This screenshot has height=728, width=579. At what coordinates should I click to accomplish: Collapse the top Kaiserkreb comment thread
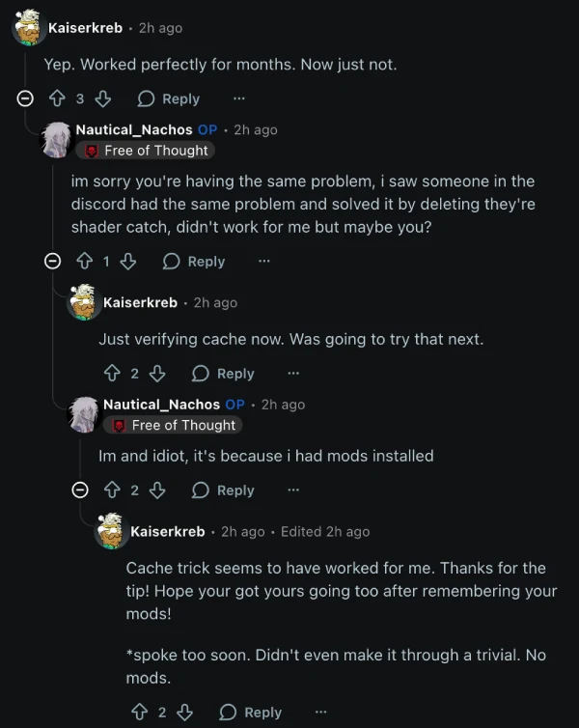26,98
